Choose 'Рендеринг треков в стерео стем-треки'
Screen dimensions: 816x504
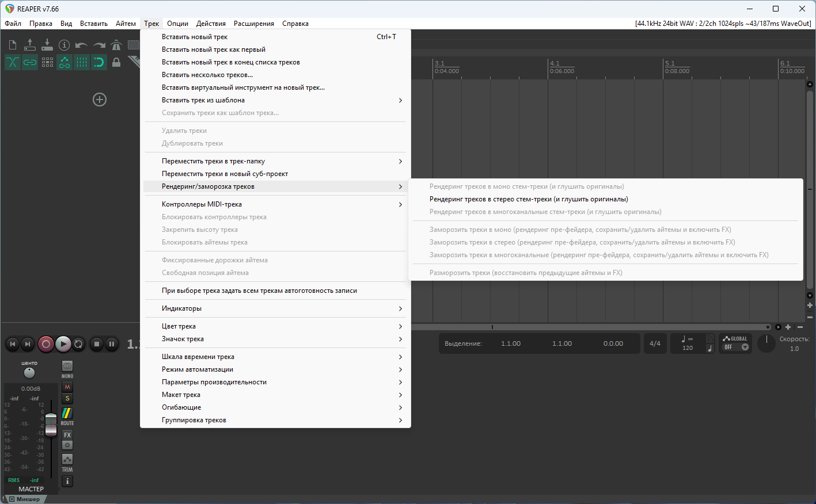tap(606, 199)
